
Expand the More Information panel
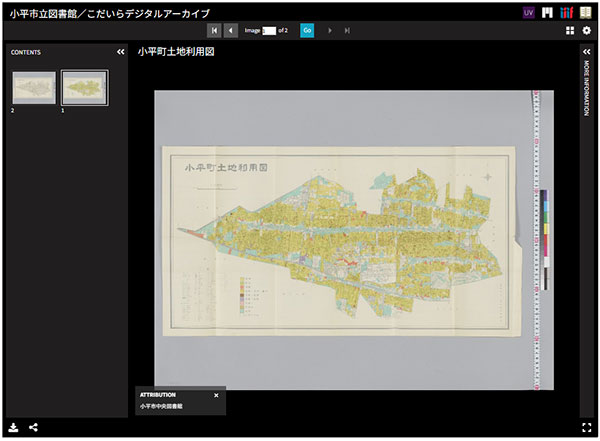(x=587, y=52)
